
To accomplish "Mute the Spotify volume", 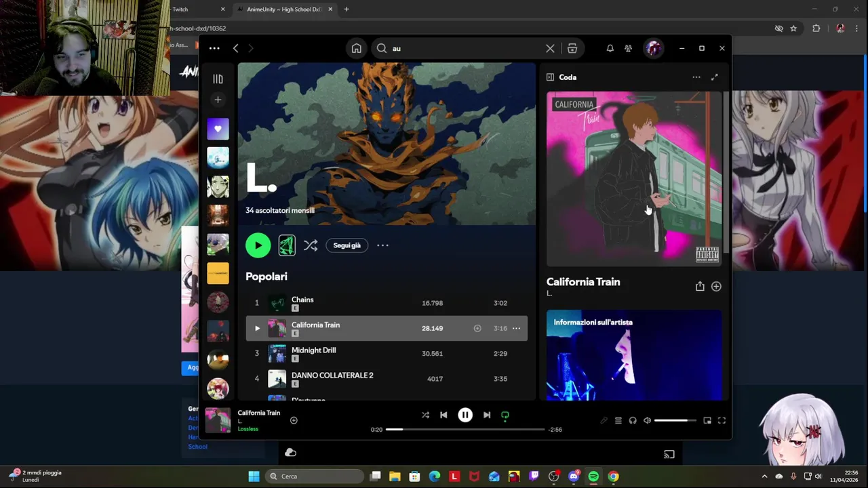I will click(647, 420).
